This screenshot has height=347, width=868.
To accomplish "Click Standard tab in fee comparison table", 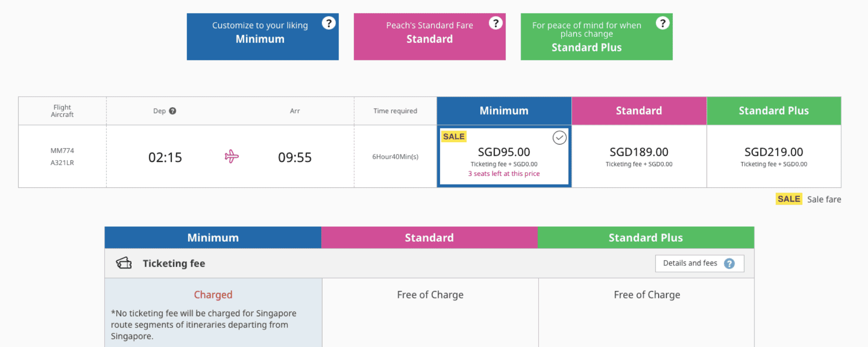I will (x=429, y=238).
